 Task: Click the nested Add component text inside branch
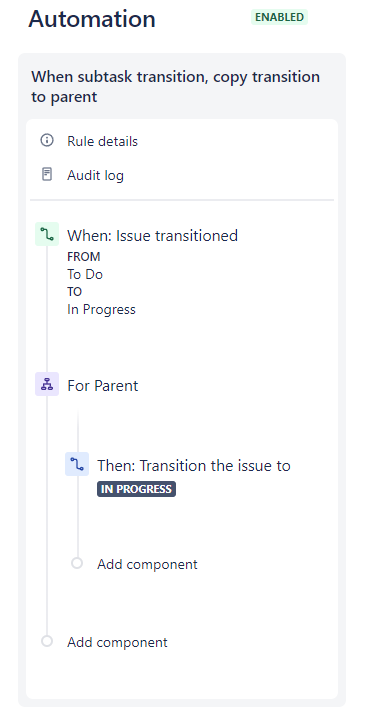point(147,564)
